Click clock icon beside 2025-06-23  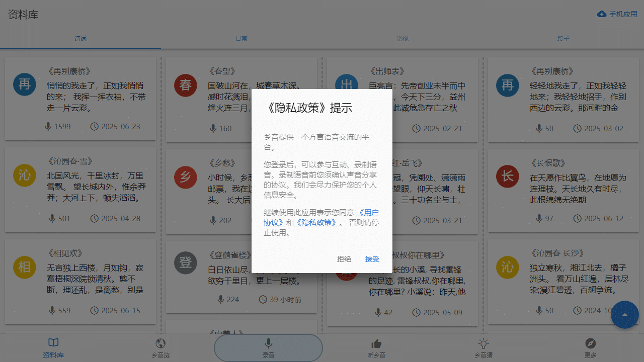point(94,126)
